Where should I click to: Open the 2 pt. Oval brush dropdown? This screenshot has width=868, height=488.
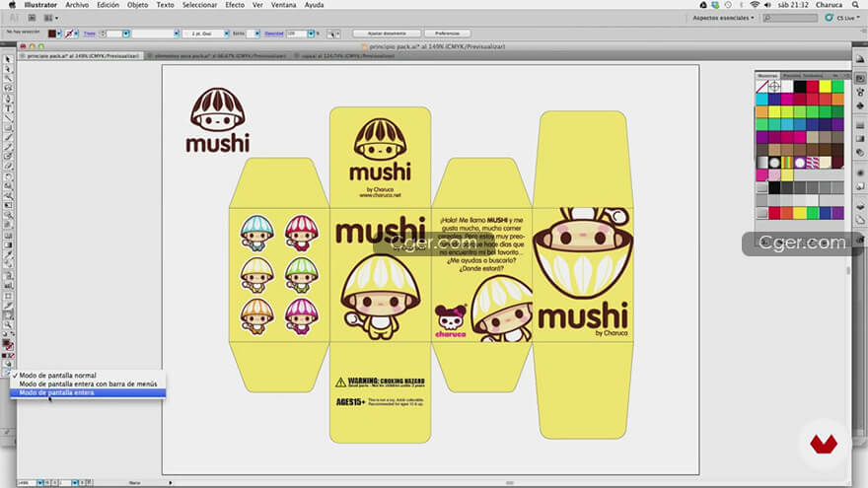226,34
